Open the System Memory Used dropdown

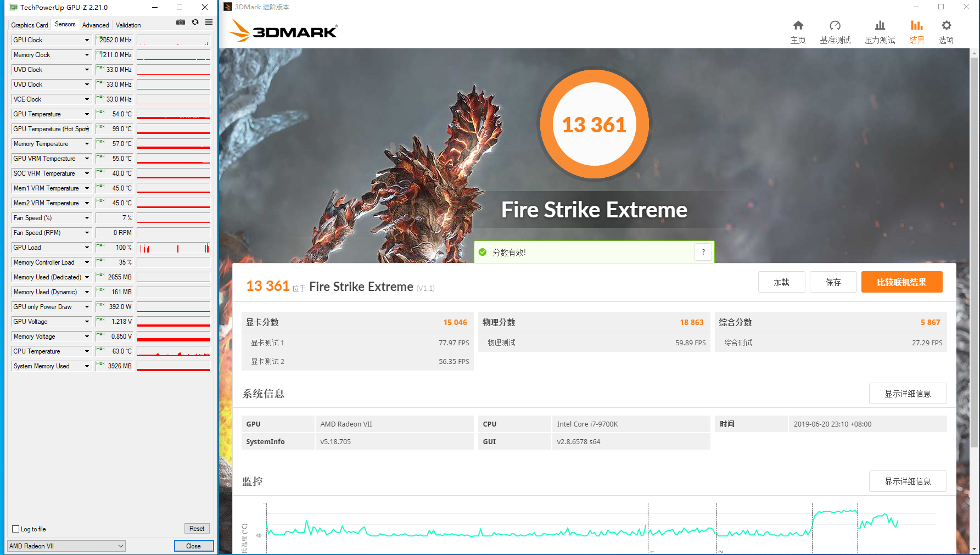click(x=87, y=366)
